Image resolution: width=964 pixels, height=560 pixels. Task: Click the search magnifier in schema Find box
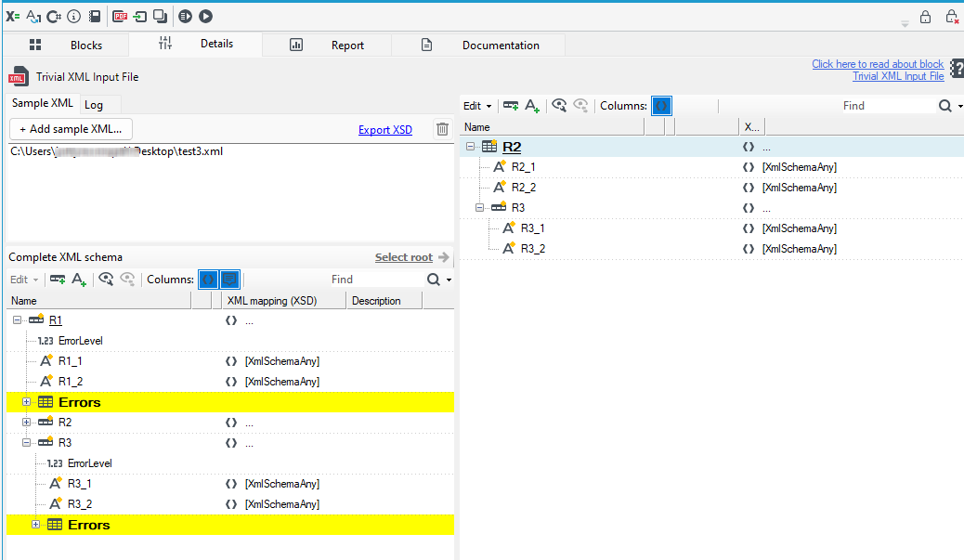point(434,280)
